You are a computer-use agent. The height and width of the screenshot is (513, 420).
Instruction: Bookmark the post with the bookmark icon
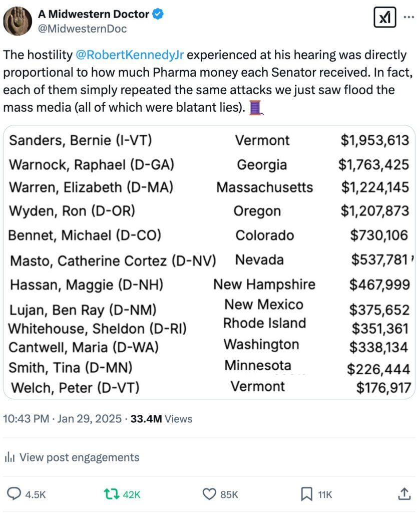pos(306,494)
